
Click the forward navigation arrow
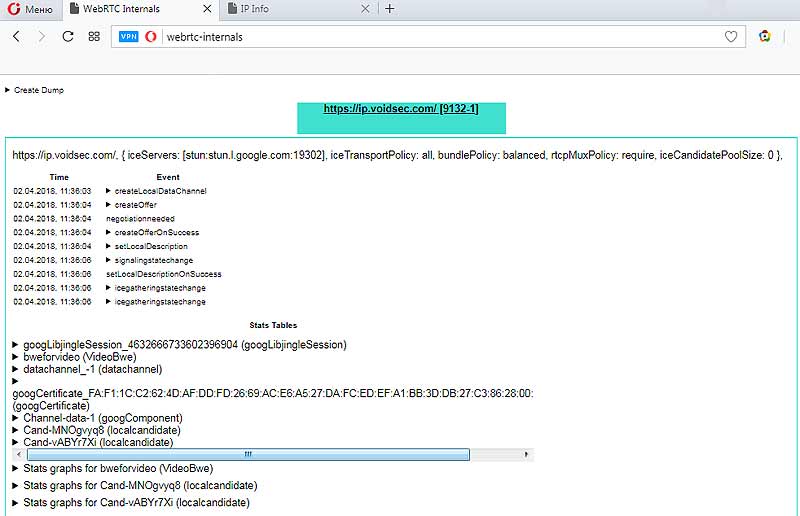(x=42, y=36)
